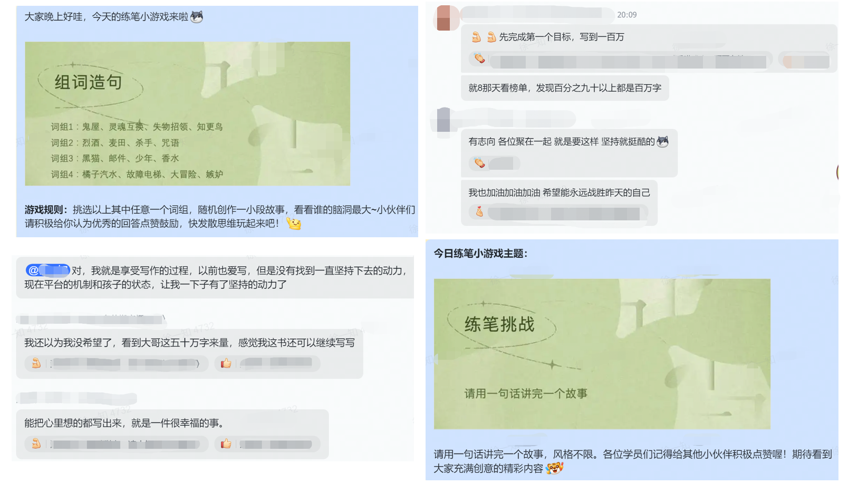Click the 20:09 timestamp
This screenshot has width=868, height=494.
(x=626, y=15)
